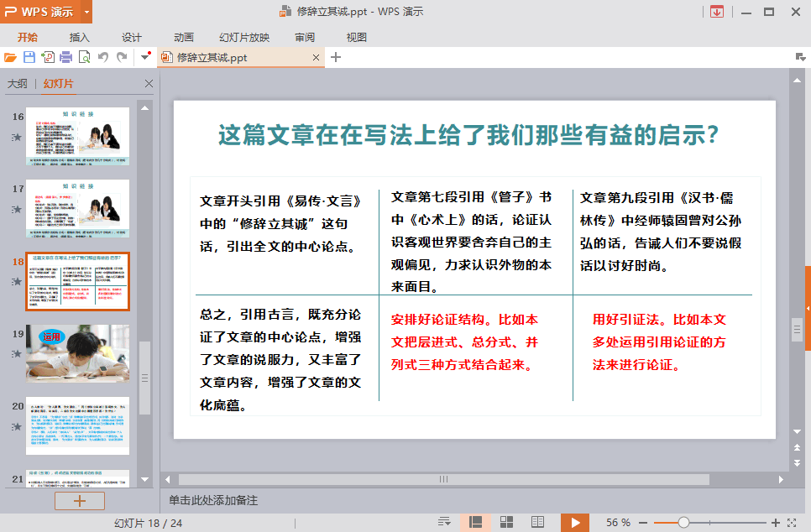Switch to Slide Sorter view
This screenshot has width=811, height=532.
(x=507, y=522)
